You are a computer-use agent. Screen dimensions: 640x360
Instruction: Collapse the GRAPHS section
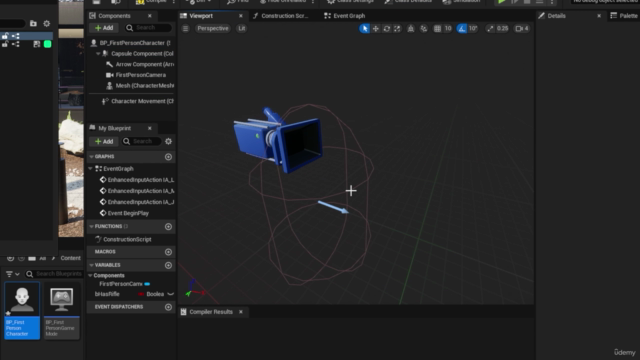pyautogui.click(x=91, y=157)
